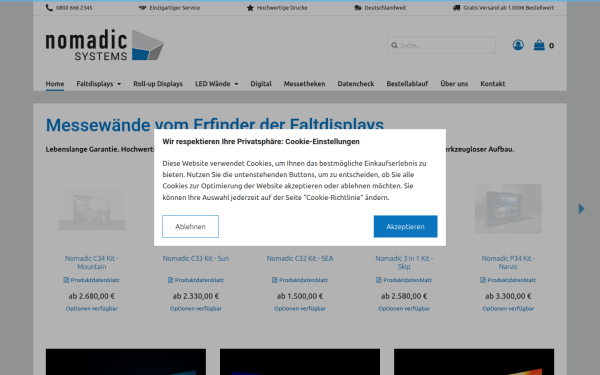Click the delivery icon beside Gratis Versand
This screenshot has width=600, height=375.
(457, 8)
